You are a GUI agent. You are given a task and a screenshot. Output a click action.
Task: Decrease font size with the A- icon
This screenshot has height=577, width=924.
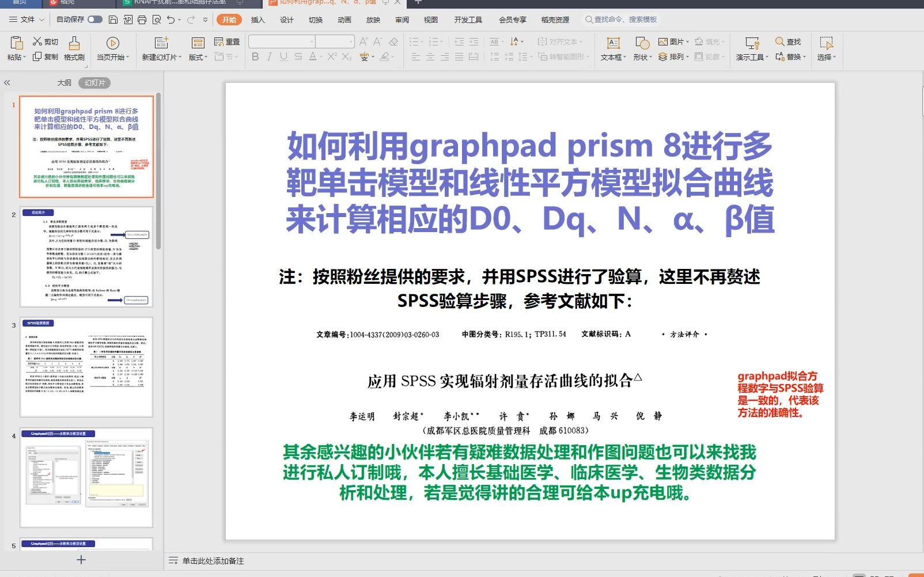pos(378,41)
